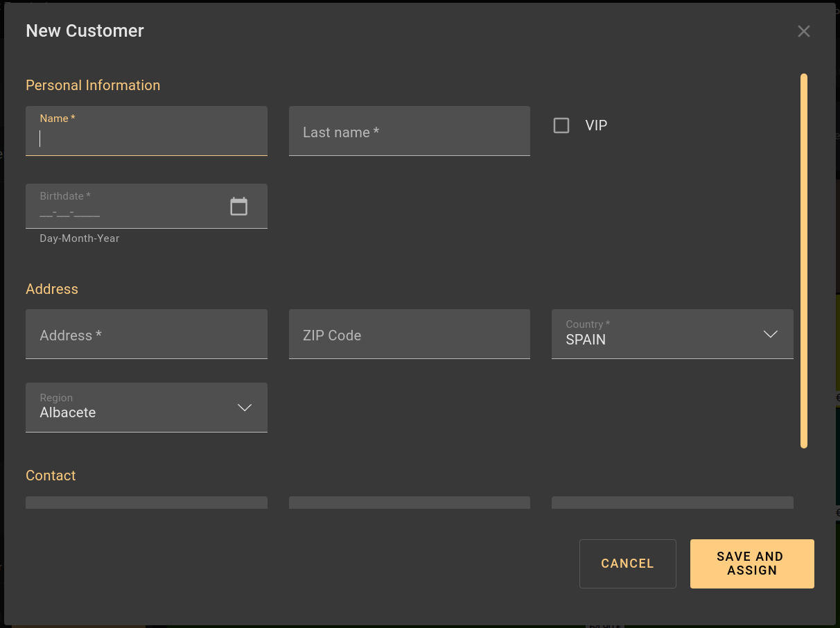Image resolution: width=840 pixels, height=628 pixels.
Task: Enable the VIP checkbox
Action: 561,125
